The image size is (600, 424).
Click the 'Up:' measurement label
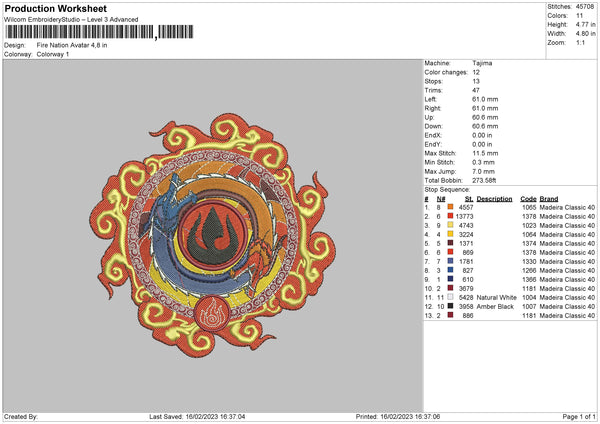(x=429, y=117)
